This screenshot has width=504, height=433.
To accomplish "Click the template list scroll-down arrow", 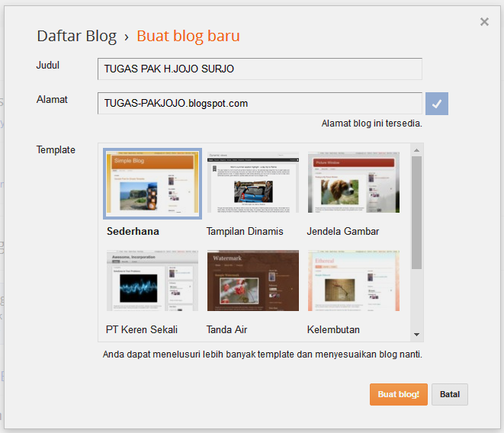I will coord(416,335).
